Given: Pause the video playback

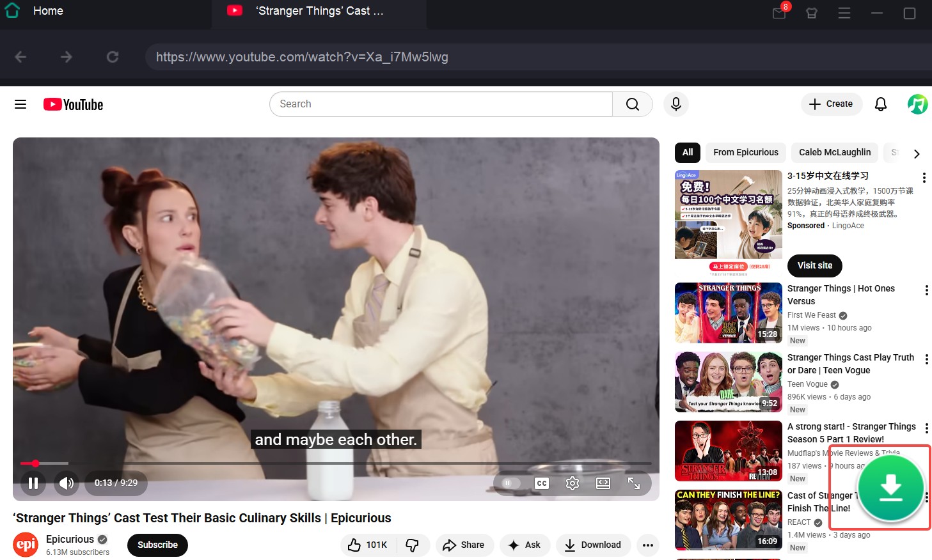Looking at the screenshot, I should click(33, 483).
